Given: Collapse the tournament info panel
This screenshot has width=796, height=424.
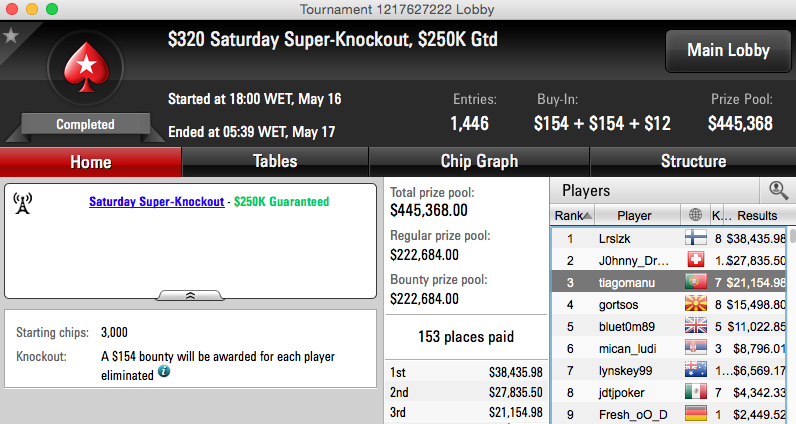Looking at the screenshot, I should (x=190, y=295).
